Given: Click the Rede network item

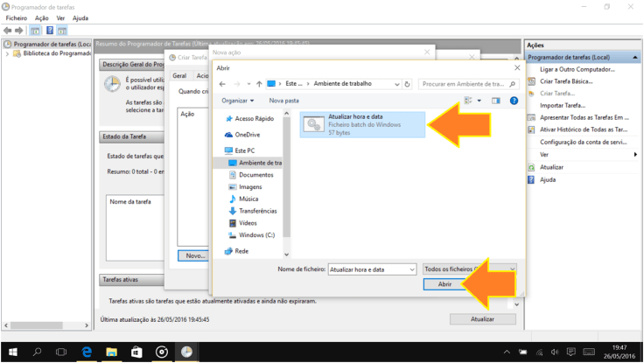Looking at the screenshot, I should click(x=241, y=251).
